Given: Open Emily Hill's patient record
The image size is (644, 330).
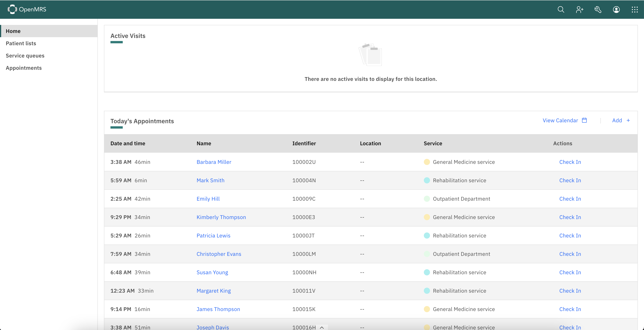Looking at the screenshot, I should 208,199.
